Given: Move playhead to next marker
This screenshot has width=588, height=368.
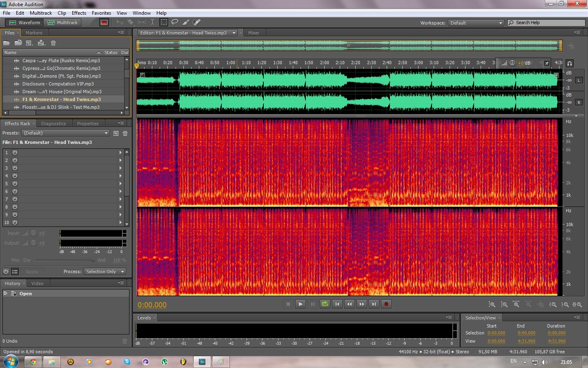Looking at the screenshot, I should (x=374, y=304).
